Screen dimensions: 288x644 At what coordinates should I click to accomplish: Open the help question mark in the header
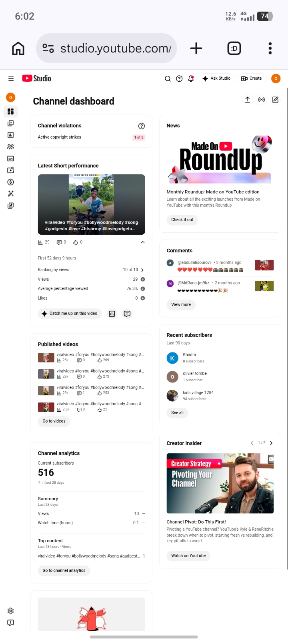pyautogui.click(x=179, y=78)
